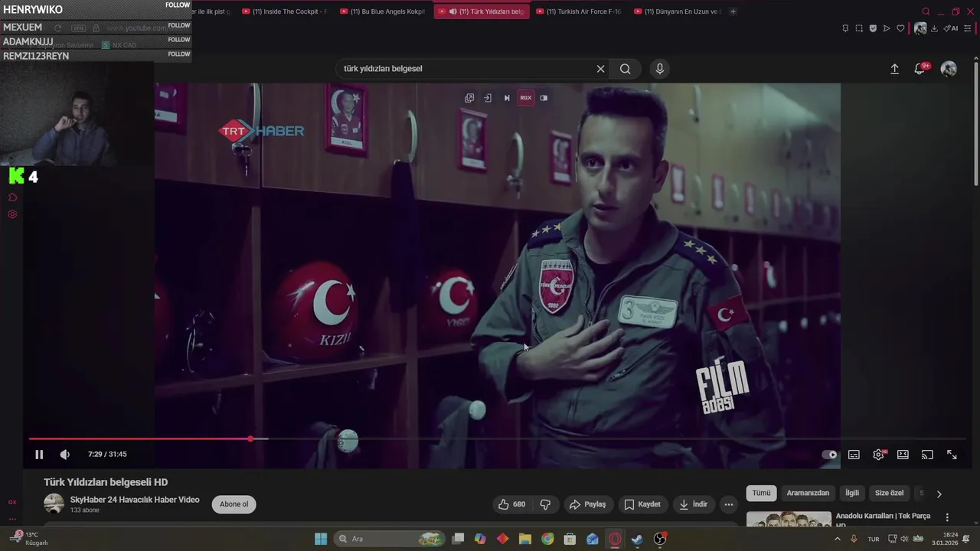Viewport: 980px width, 551px height.
Task: Click the pin icon in Opera toolbar
Action: 845,28
